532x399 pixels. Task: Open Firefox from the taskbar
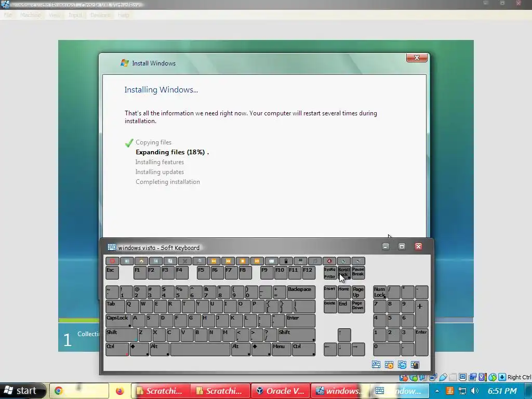pyautogui.click(x=119, y=391)
